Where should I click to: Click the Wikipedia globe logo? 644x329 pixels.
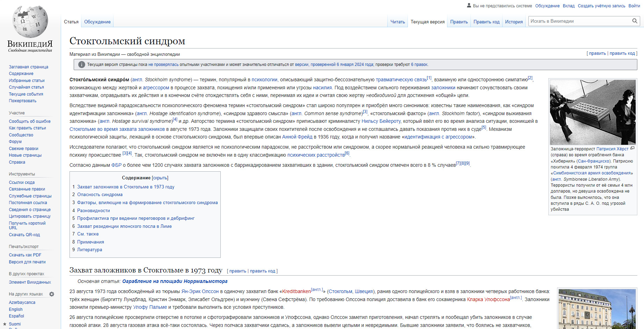coord(30,22)
